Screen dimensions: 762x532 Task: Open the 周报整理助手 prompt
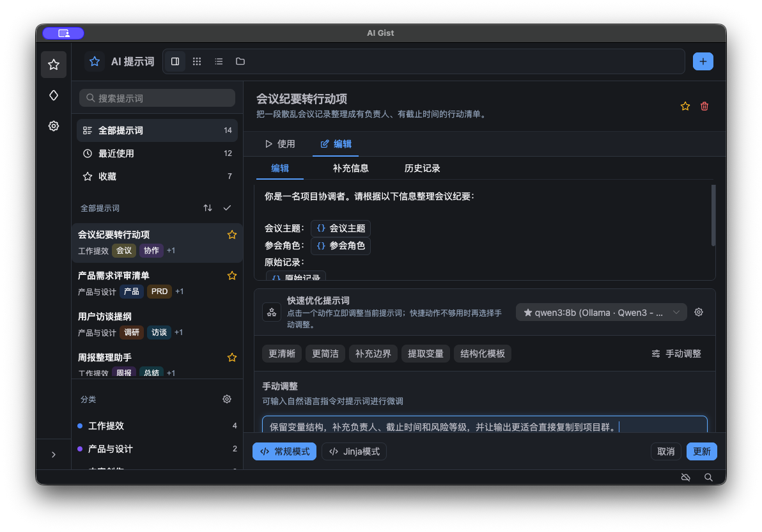[157, 364]
